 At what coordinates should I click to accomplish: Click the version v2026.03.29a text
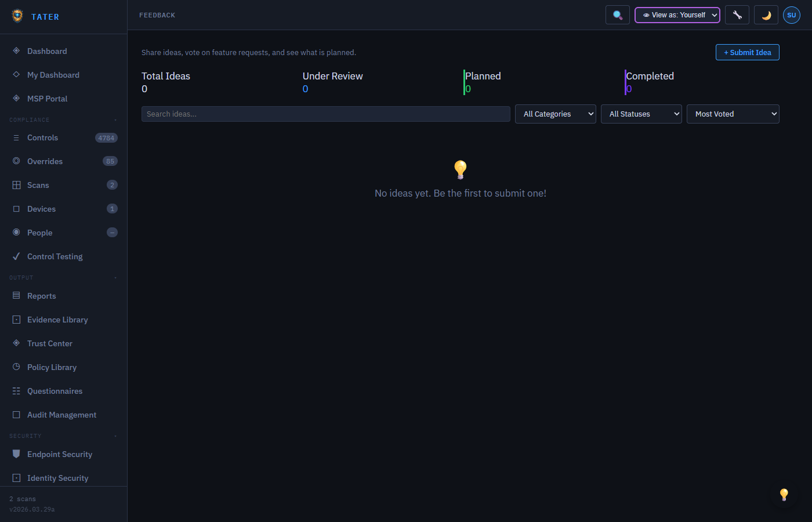click(x=32, y=509)
